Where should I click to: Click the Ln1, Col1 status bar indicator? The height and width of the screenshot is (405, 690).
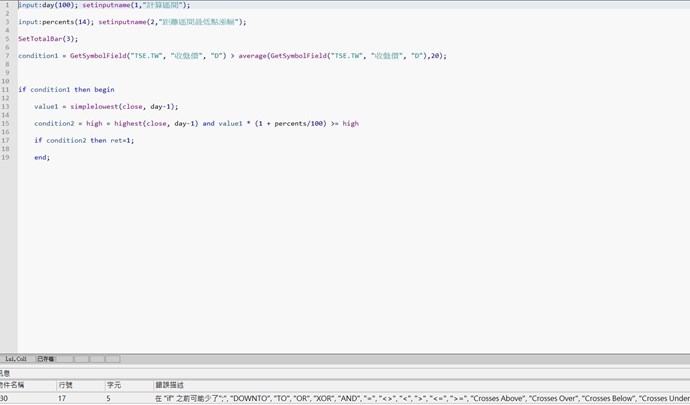pyautogui.click(x=16, y=359)
